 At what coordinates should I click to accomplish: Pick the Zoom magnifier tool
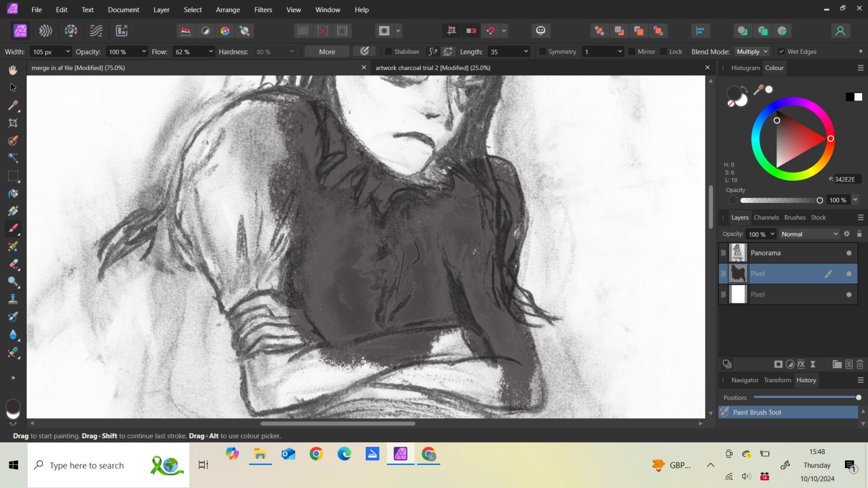coord(13,282)
